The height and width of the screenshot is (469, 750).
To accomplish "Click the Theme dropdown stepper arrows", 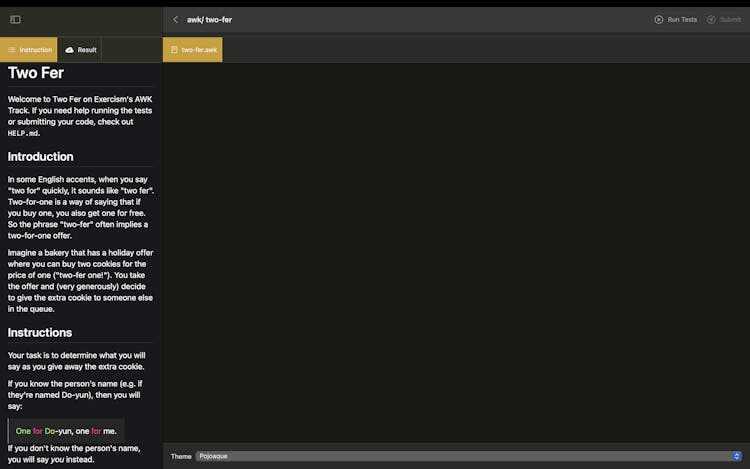I will [x=737, y=456].
